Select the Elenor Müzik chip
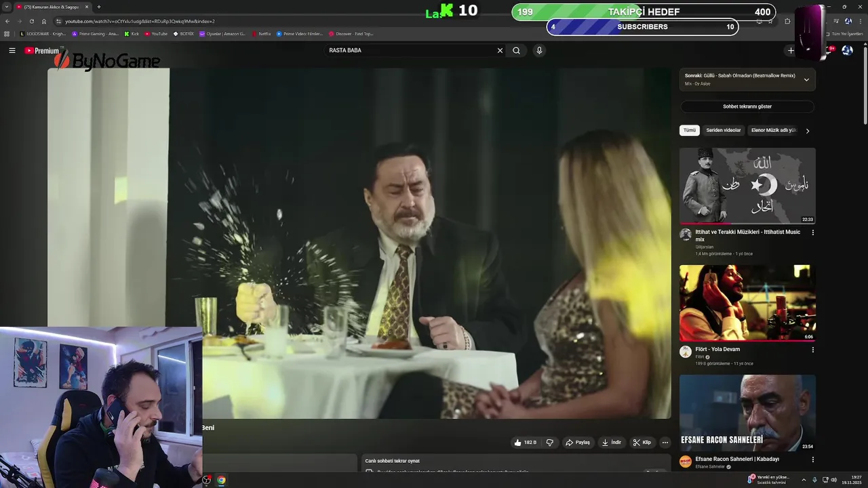The image size is (868, 488). (773, 130)
